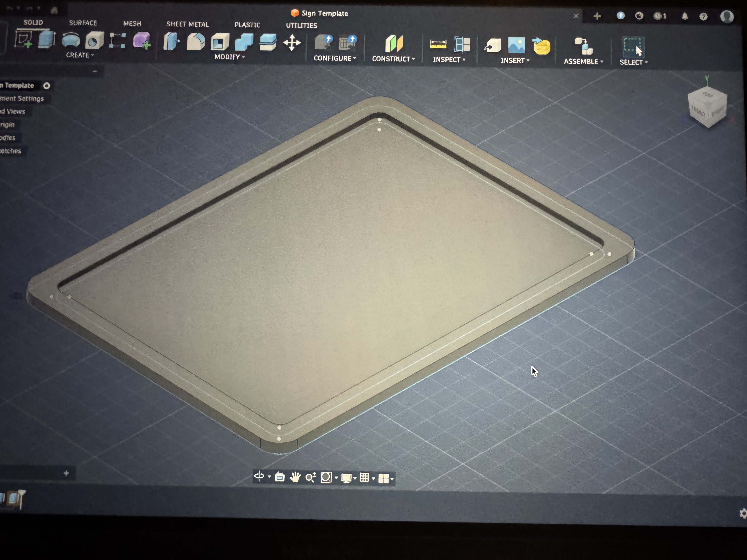
Task: Select the Offset Face tool
Action: coord(268,43)
